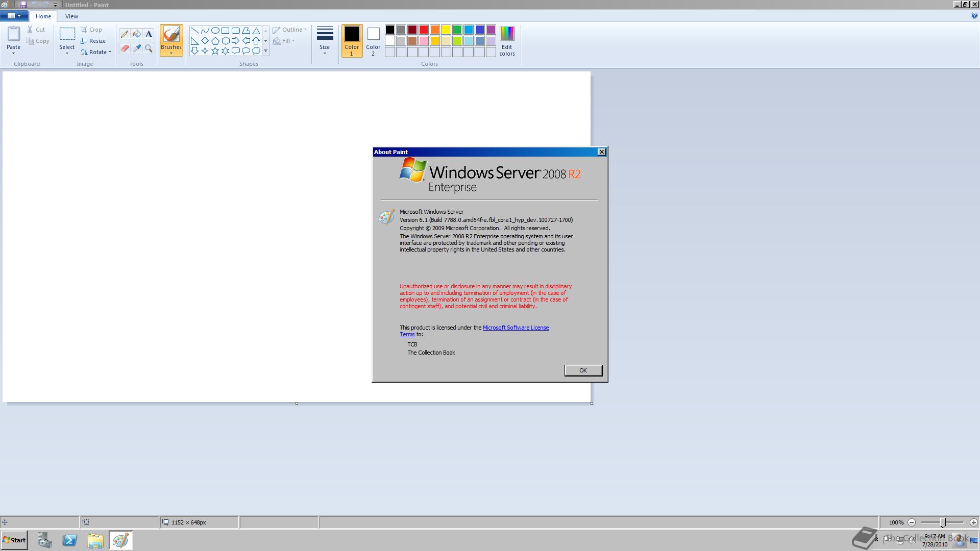Choose the Polygon shape

point(246,31)
